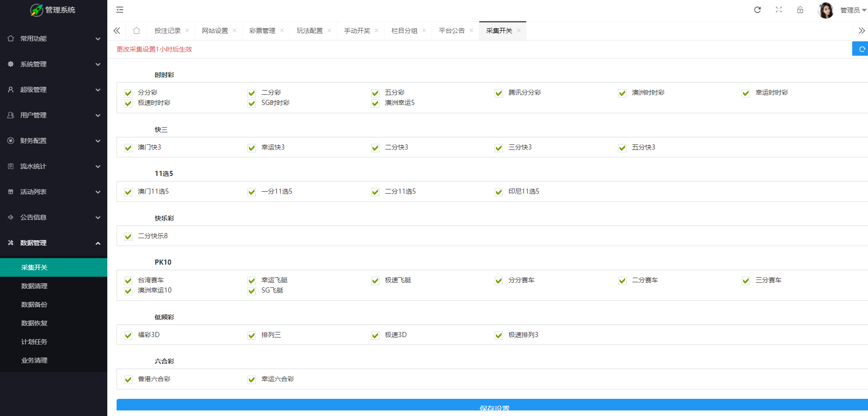
Task: Close the 投注记录 tab
Action: [x=187, y=31]
